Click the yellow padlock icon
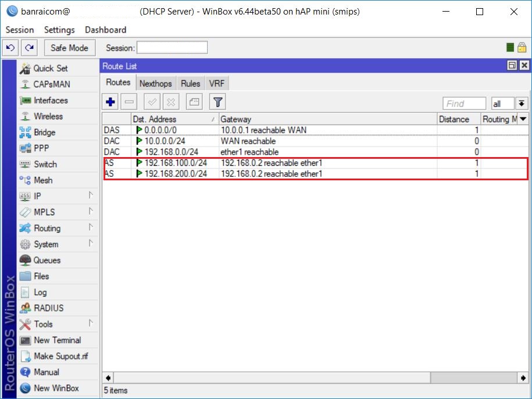The image size is (532, 399). (522, 48)
